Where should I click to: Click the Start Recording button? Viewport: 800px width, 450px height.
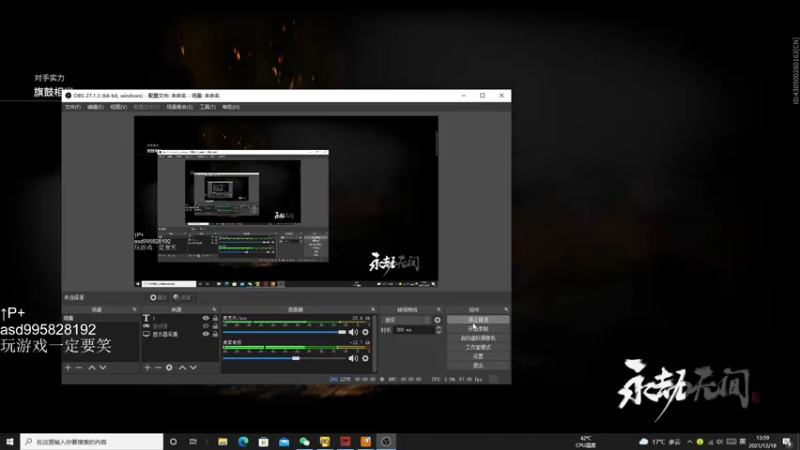pos(478,329)
